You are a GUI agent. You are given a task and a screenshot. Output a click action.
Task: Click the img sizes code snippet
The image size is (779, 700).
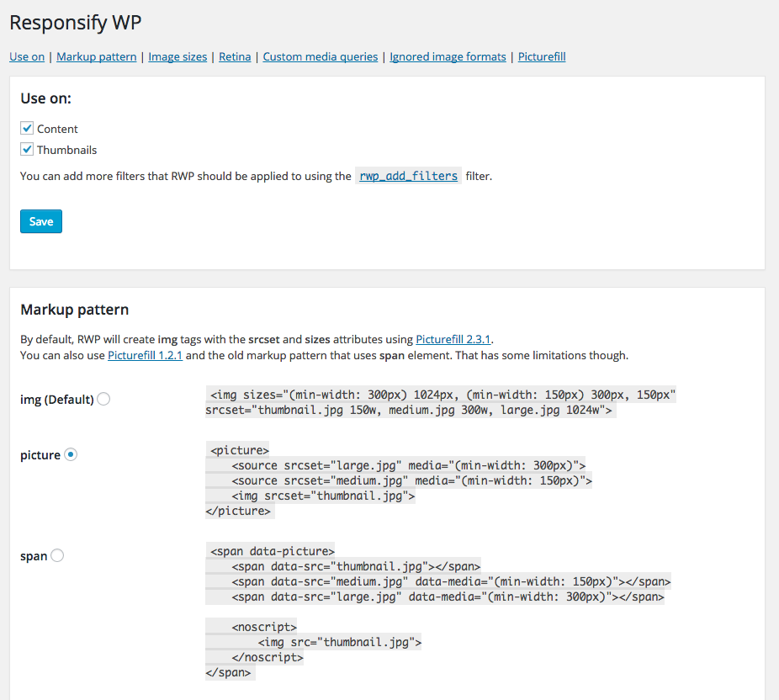point(441,402)
